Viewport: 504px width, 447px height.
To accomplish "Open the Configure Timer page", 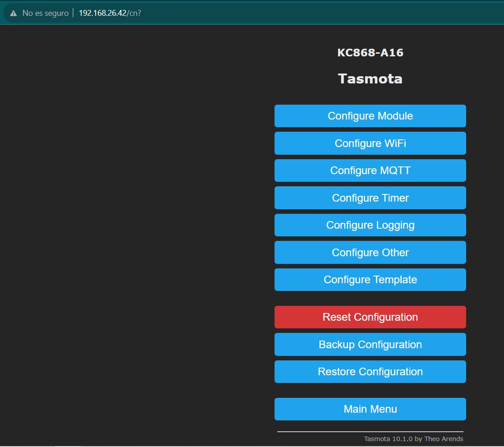I will pos(370,198).
